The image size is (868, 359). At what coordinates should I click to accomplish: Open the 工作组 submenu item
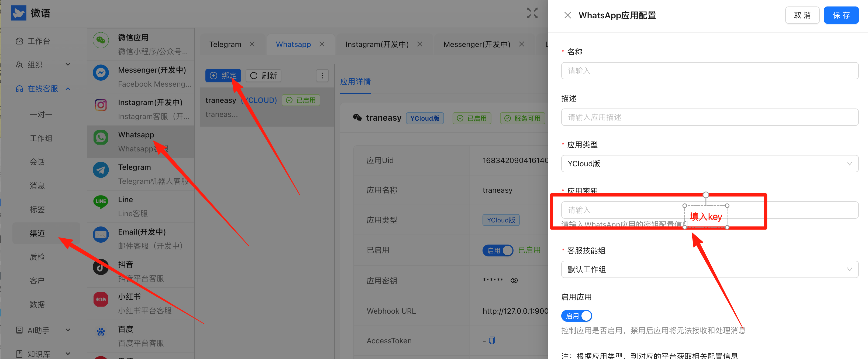click(x=41, y=138)
